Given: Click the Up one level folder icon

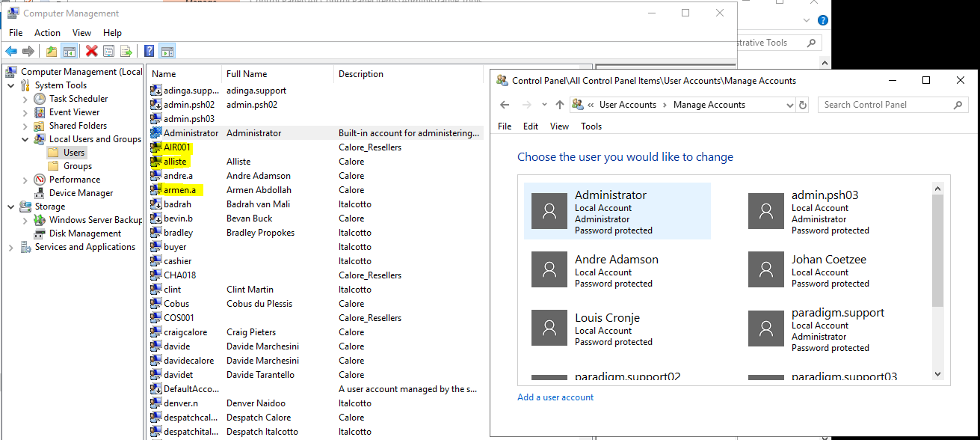Looking at the screenshot, I should [x=51, y=51].
